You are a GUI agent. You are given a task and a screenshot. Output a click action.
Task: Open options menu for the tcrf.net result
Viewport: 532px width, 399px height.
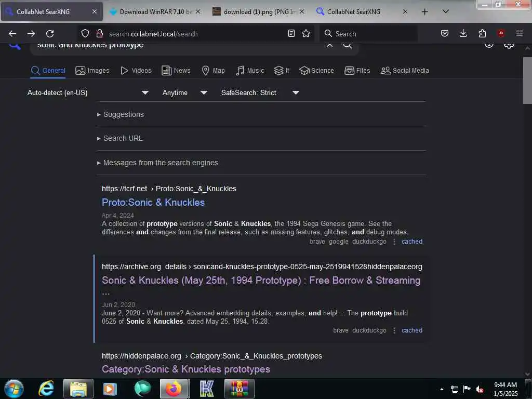coord(394,242)
